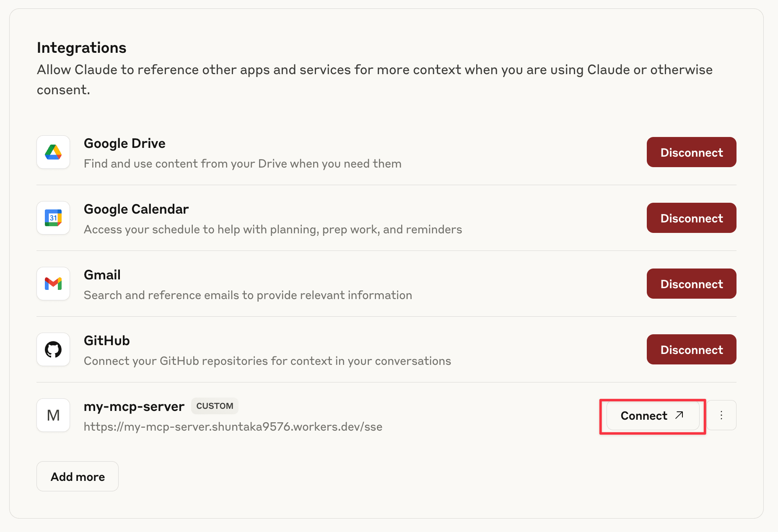This screenshot has height=532, width=778.
Task: Click the Gmail title text
Action: coord(102,275)
